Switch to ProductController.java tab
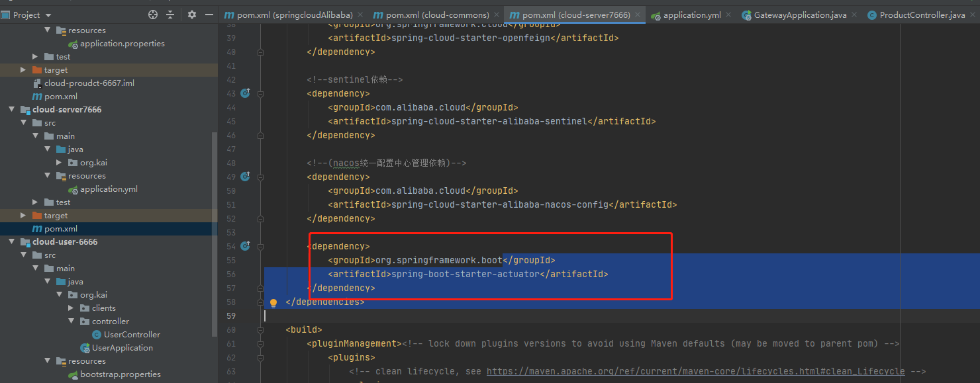This screenshot has width=980, height=383. pyautogui.click(x=922, y=15)
